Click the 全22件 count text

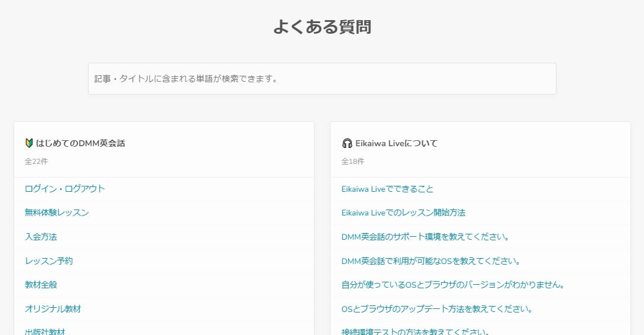(x=36, y=162)
